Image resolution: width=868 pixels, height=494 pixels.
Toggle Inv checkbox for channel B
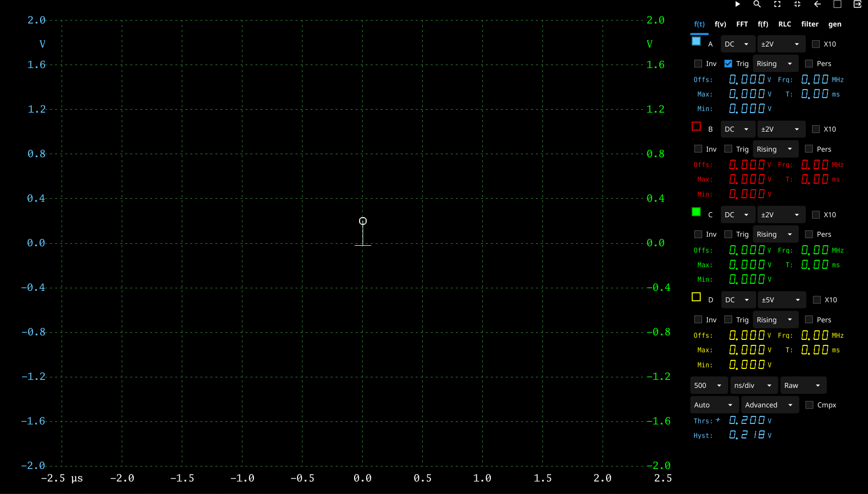pos(698,149)
